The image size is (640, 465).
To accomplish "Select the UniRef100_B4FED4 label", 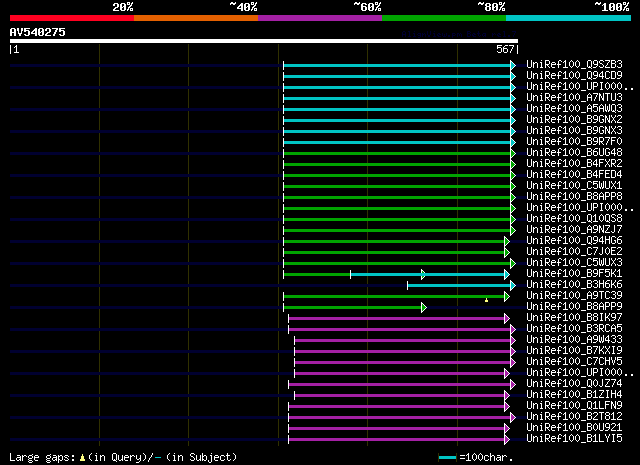I will pyautogui.click(x=574, y=175).
